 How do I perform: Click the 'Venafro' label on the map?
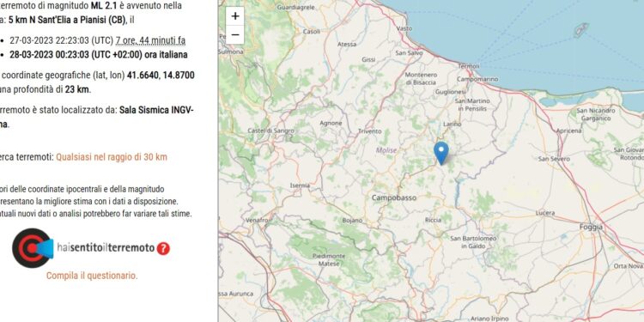257,220
